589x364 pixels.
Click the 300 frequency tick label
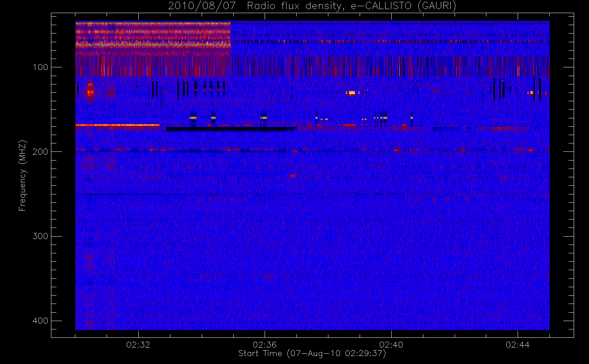pos(40,236)
